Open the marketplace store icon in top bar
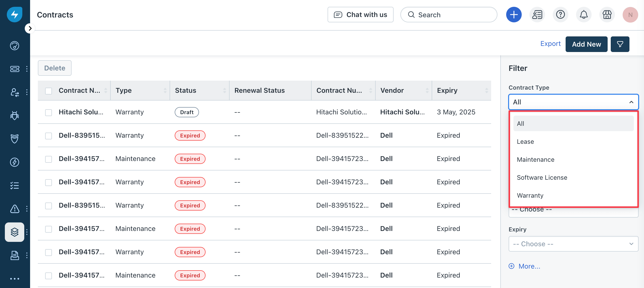Image resolution: width=644 pixels, height=288 pixels. pos(607,15)
